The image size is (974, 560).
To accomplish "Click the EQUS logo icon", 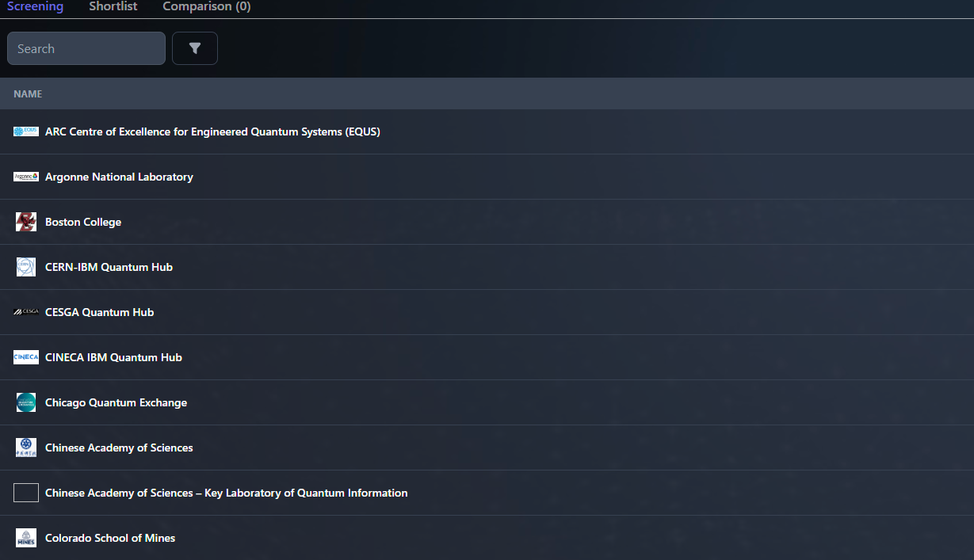I will point(26,131).
